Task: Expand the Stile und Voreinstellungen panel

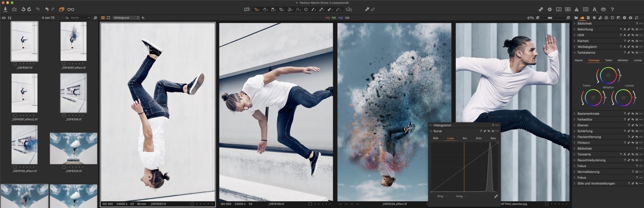Action: tap(575, 183)
